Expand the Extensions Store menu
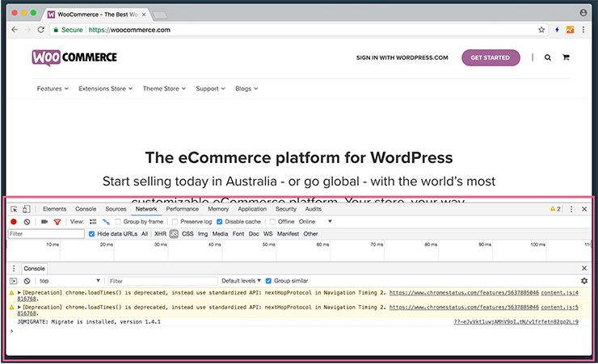The image size is (598, 364). 106,89
